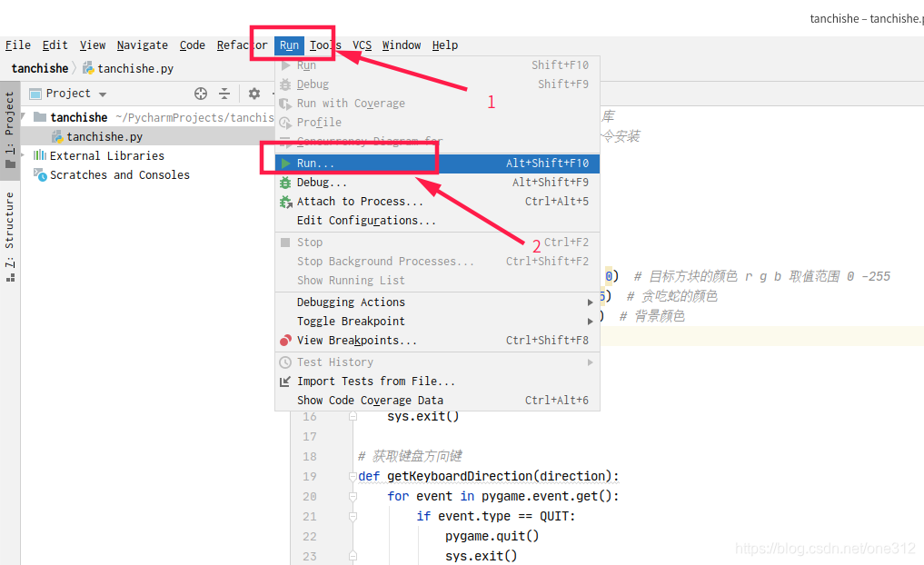Click Test History clock icon

pos(285,362)
